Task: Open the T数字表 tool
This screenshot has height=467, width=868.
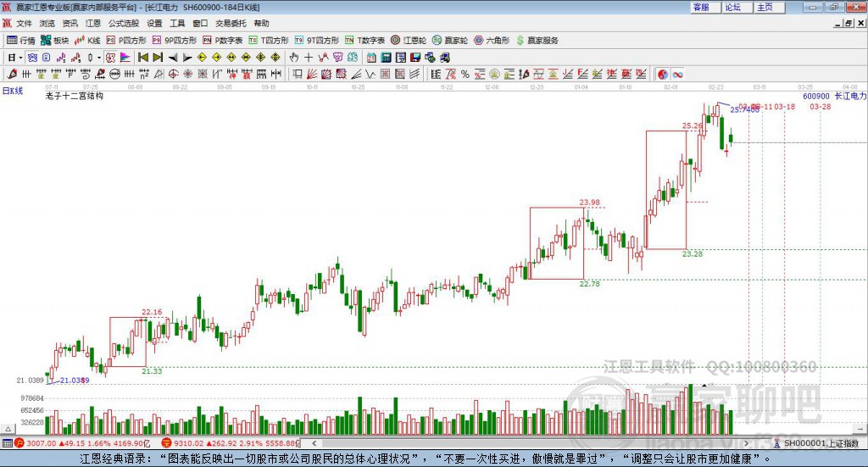Action: coord(364,41)
